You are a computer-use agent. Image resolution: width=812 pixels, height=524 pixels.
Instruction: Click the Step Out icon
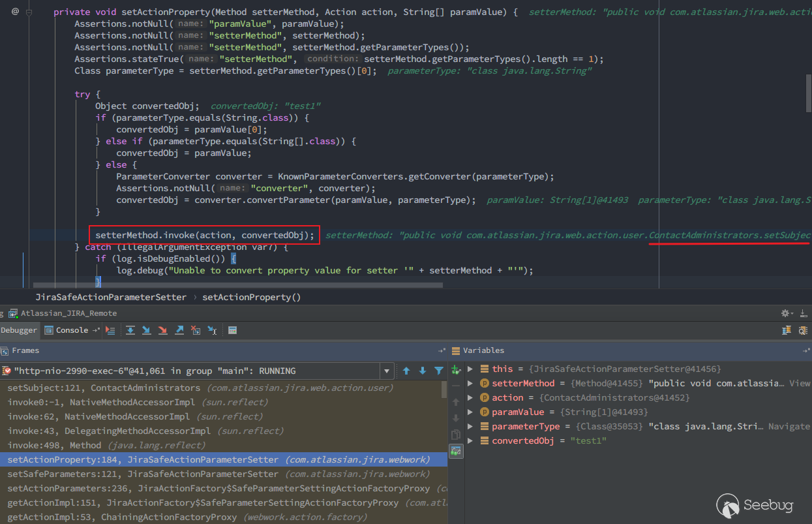click(x=179, y=330)
